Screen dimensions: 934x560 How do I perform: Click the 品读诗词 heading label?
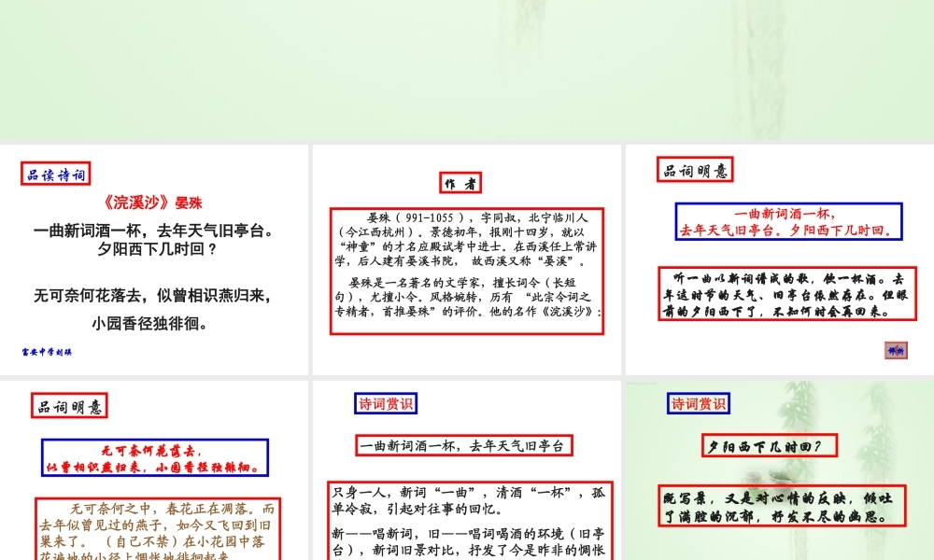tap(55, 174)
